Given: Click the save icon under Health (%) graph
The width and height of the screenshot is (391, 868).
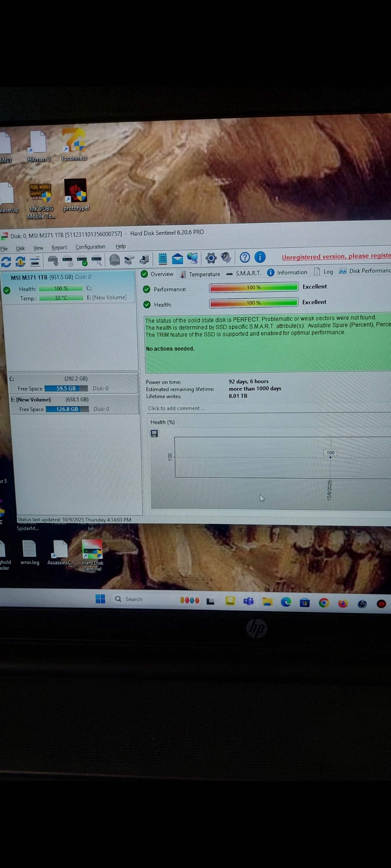Looking at the screenshot, I should pyautogui.click(x=154, y=434).
